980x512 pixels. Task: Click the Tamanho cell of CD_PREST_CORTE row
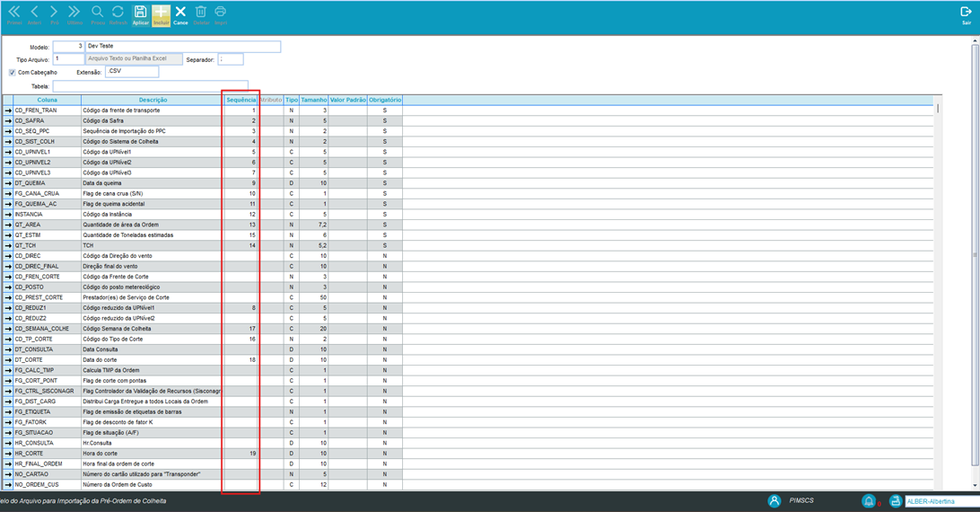314,297
